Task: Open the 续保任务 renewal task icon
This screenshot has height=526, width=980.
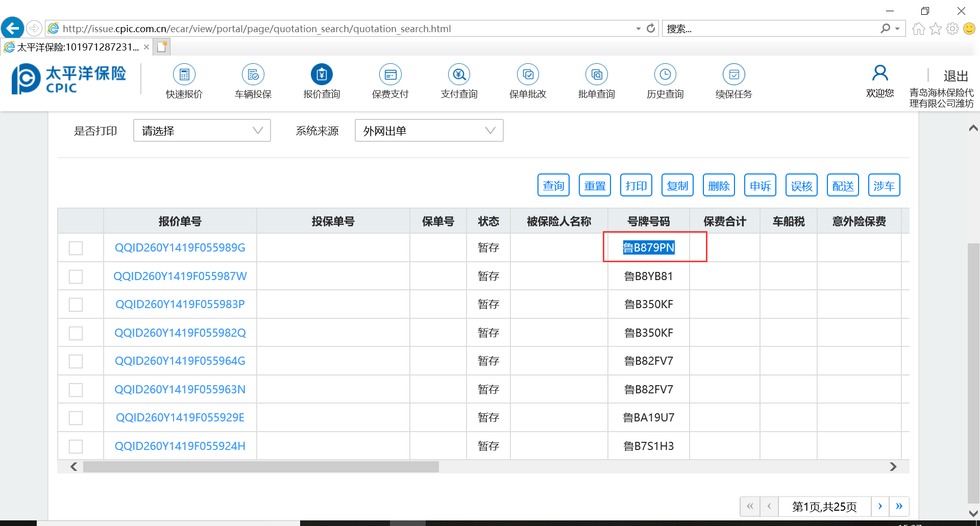Action: [x=733, y=75]
